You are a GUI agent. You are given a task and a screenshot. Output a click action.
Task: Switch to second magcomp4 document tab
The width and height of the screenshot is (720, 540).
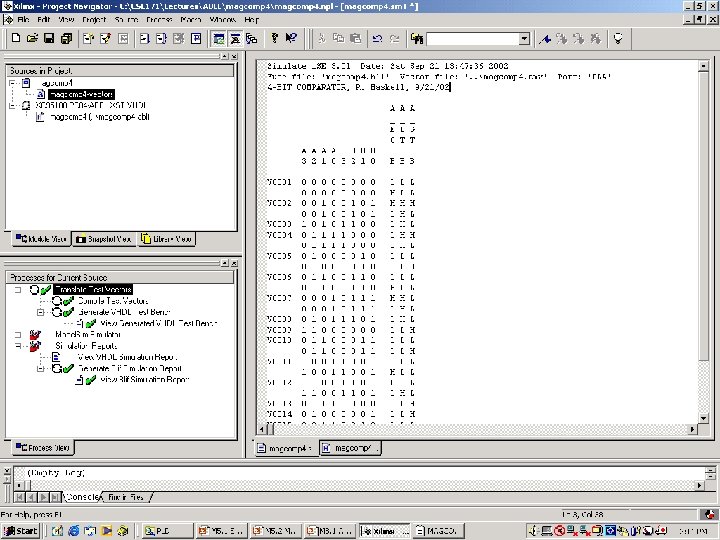point(350,448)
